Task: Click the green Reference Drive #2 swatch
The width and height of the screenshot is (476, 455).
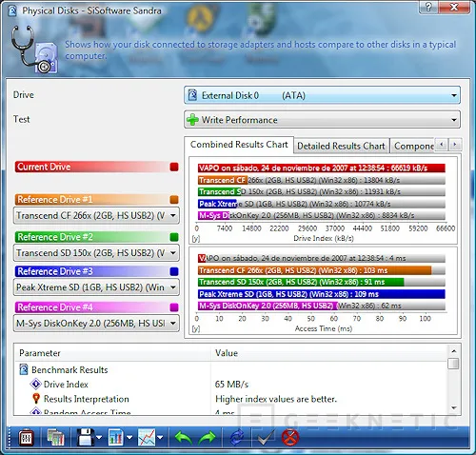Action: pyautogui.click(x=174, y=237)
